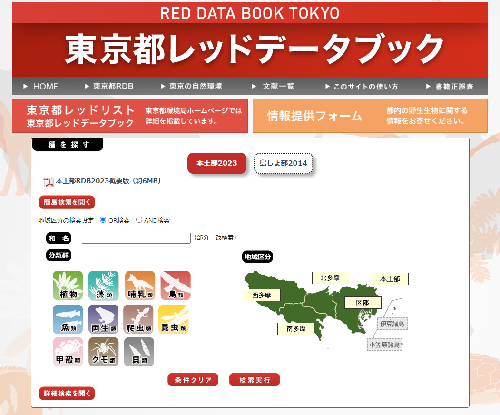Select the 哺乳類 fox category icon
Viewport: 500px width, 415px height.
[x=140, y=286]
